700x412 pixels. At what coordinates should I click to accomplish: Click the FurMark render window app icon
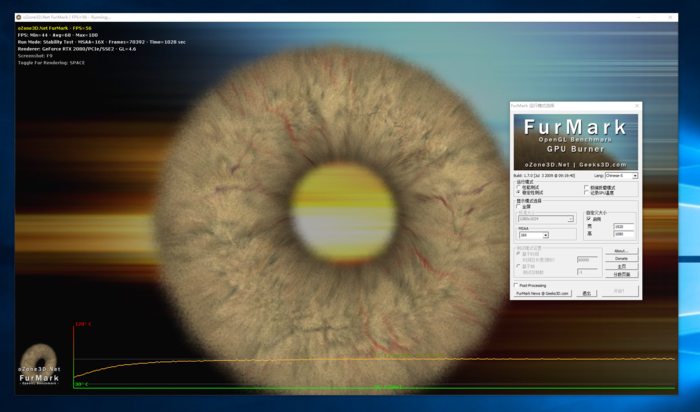(19, 17)
